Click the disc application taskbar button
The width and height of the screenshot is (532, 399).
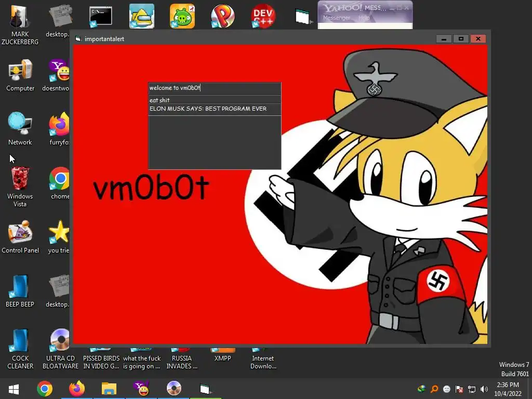click(174, 389)
